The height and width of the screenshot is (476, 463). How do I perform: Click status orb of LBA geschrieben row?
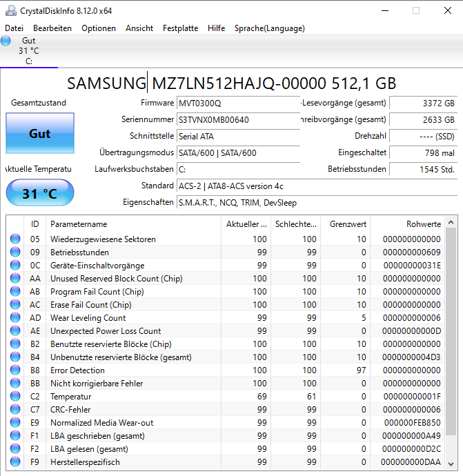pyautogui.click(x=15, y=435)
